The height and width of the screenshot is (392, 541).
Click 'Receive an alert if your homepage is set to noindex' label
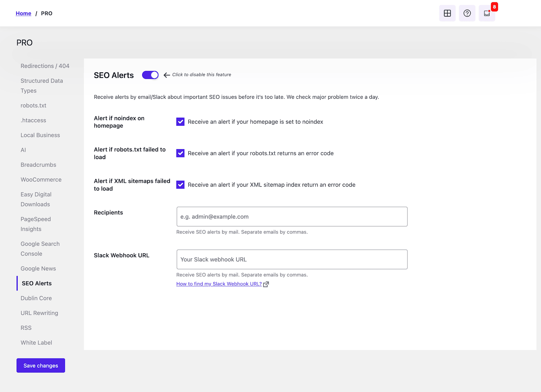click(x=255, y=122)
